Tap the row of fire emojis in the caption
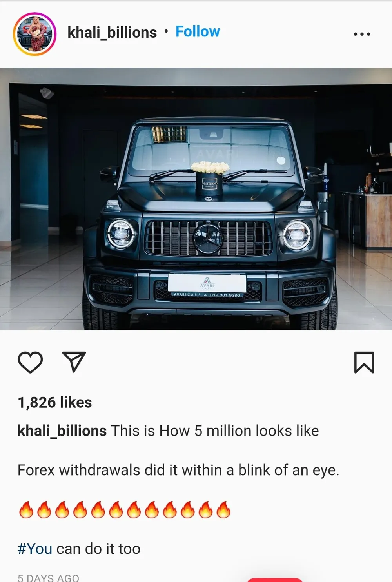Image resolution: width=392 pixels, height=582 pixels. click(125, 510)
